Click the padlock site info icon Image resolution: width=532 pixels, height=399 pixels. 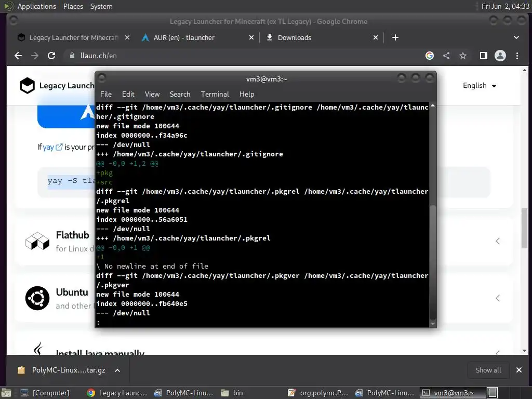point(72,56)
